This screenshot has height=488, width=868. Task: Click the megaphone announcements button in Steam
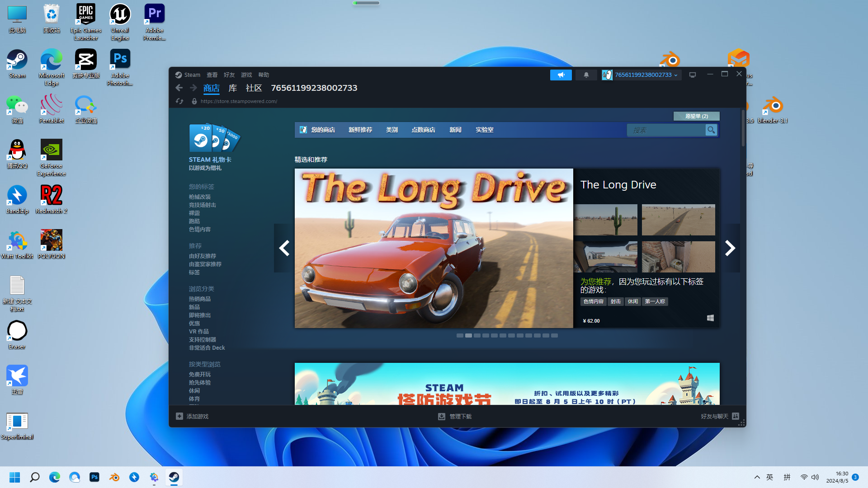[561, 75]
